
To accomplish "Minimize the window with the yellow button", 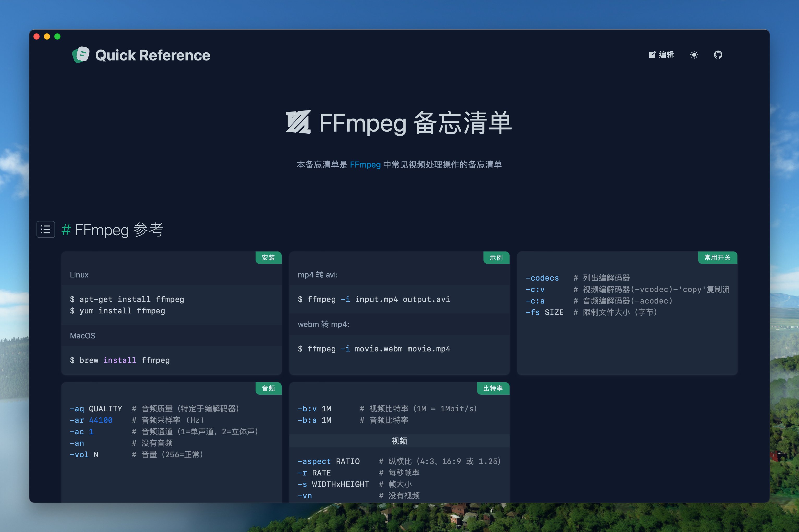I will (x=47, y=37).
